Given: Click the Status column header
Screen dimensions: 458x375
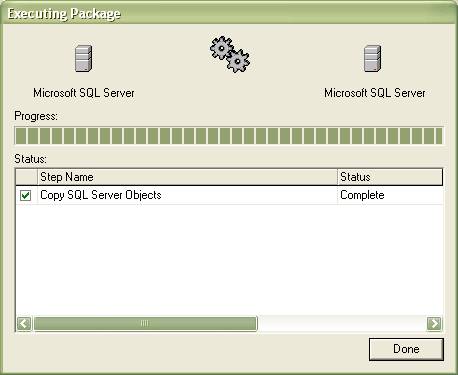Looking at the screenshot, I should tap(390, 177).
